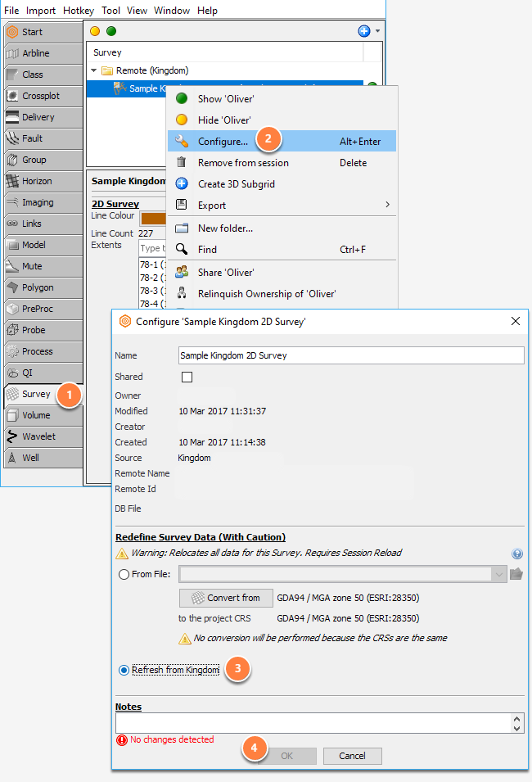Image resolution: width=532 pixels, height=782 pixels.
Task: Click the blue plus add icon
Action: pyautogui.click(x=364, y=31)
